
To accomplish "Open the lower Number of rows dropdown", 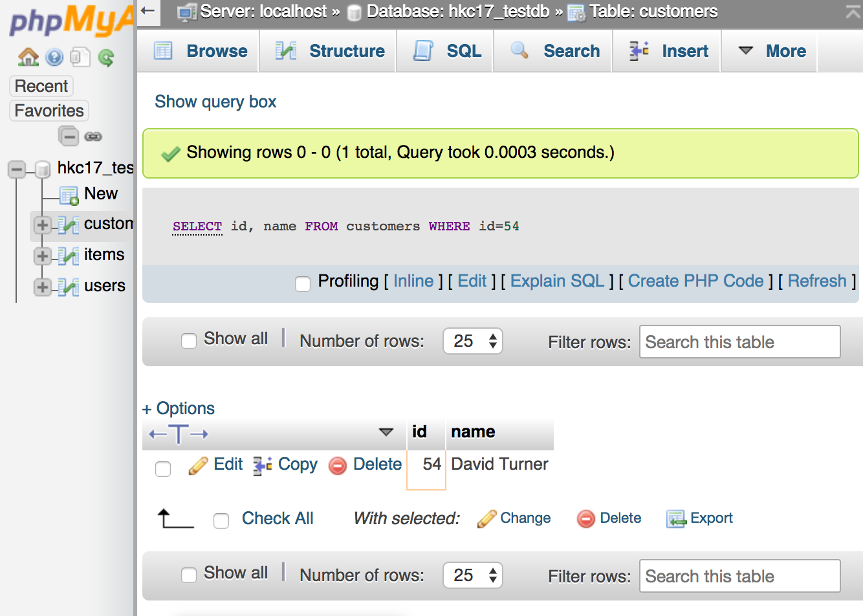I will (x=473, y=575).
